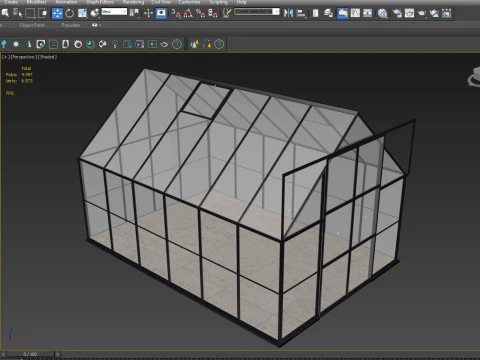480x360 pixels.
Task: Toggle Window/Crossing selection mode
Action: (x=42, y=13)
